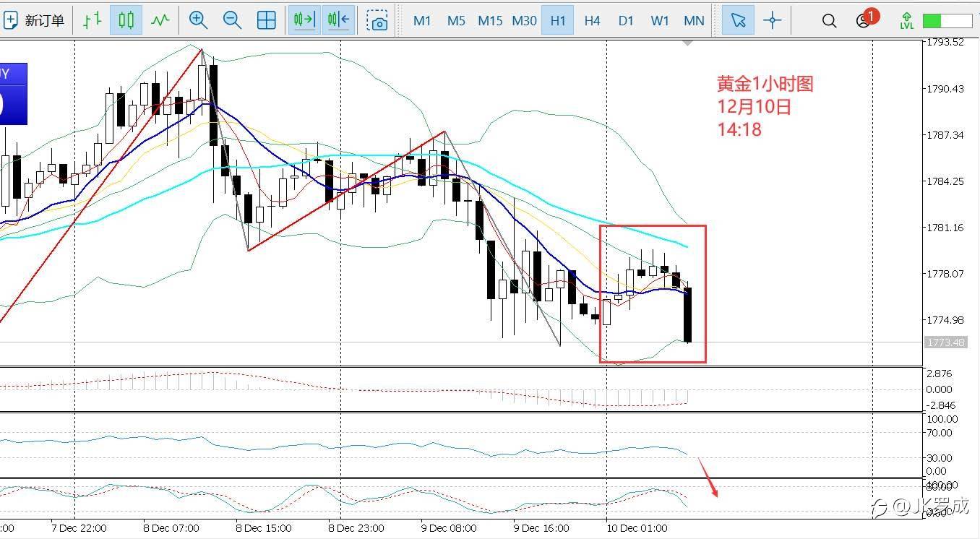This screenshot has width=980, height=539.
Task: Open account notifications with red badge
Action: pos(866,20)
